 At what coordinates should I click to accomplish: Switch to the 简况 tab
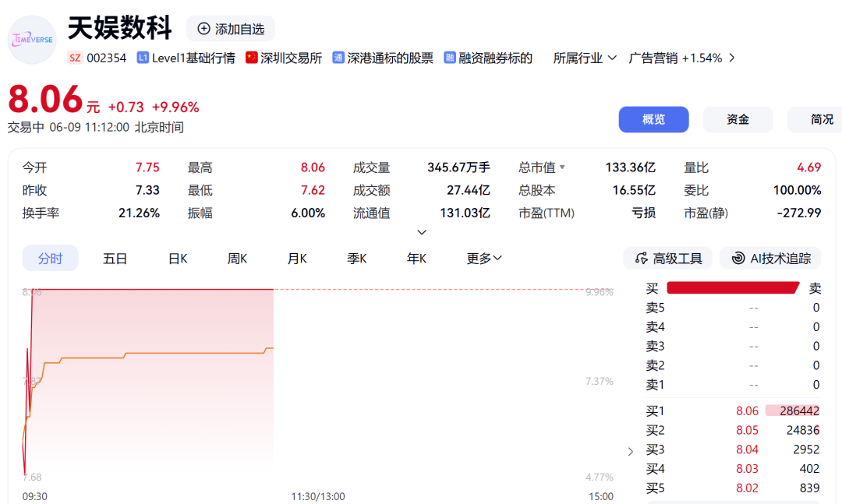click(816, 119)
